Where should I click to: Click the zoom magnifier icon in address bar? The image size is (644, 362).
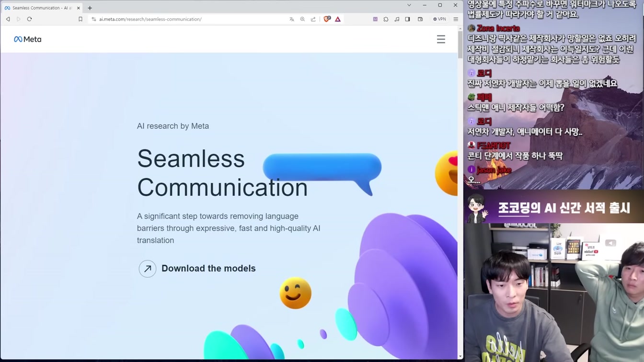point(302,19)
